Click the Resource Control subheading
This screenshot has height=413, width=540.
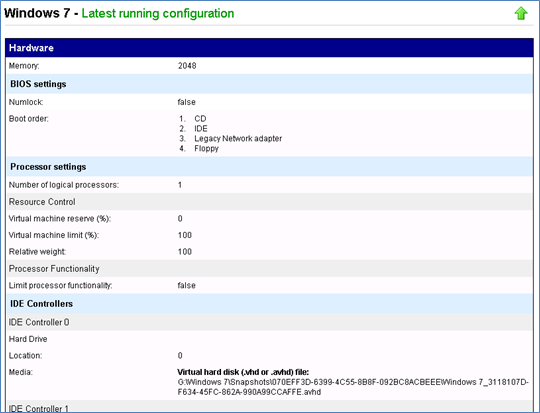[x=269, y=202]
